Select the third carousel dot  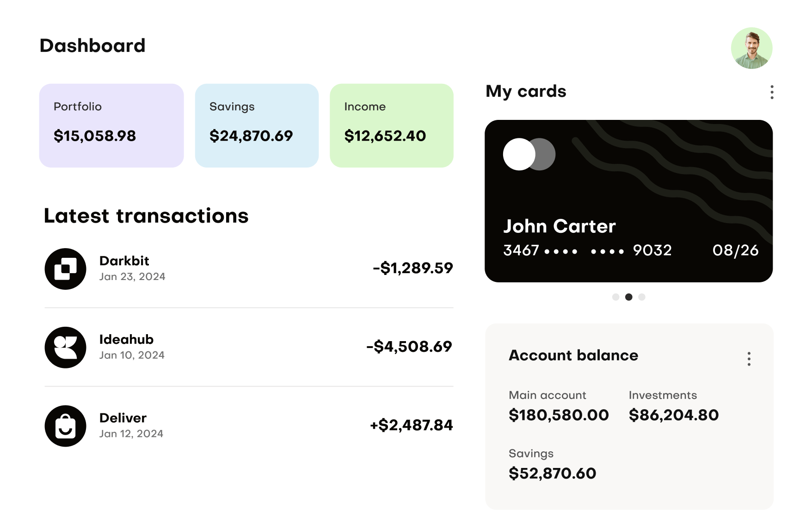tap(641, 297)
